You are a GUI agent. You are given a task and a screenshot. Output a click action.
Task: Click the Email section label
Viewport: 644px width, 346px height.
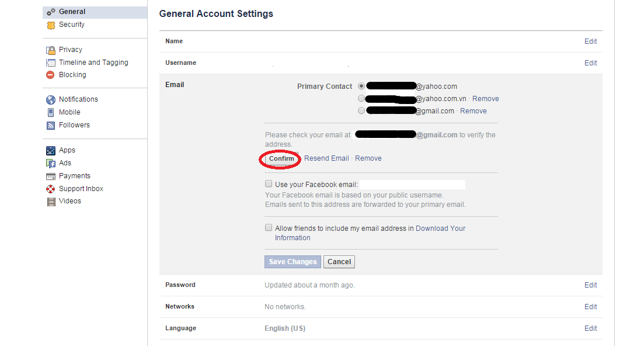pos(175,85)
